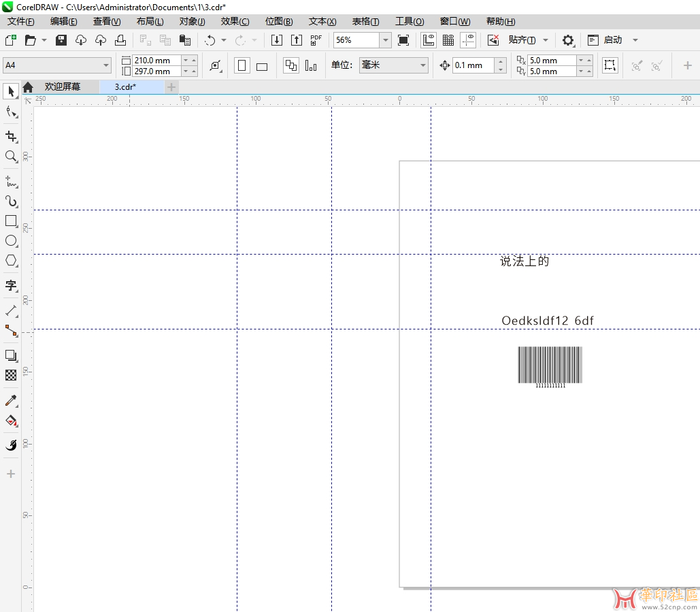Screen dimensions: 700x612
Task: Click the cloud upload icon
Action: pos(101,40)
